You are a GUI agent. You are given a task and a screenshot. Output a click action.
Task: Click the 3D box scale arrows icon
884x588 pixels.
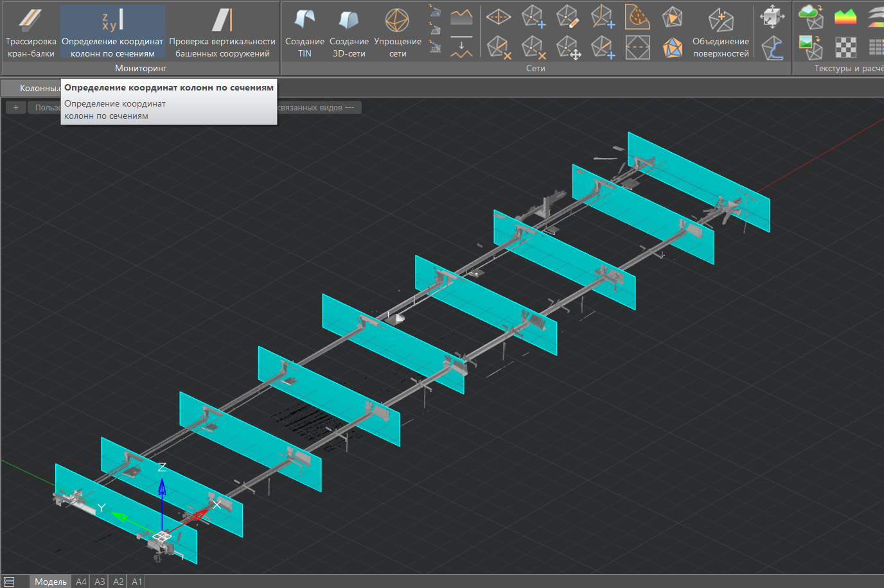(x=772, y=17)
